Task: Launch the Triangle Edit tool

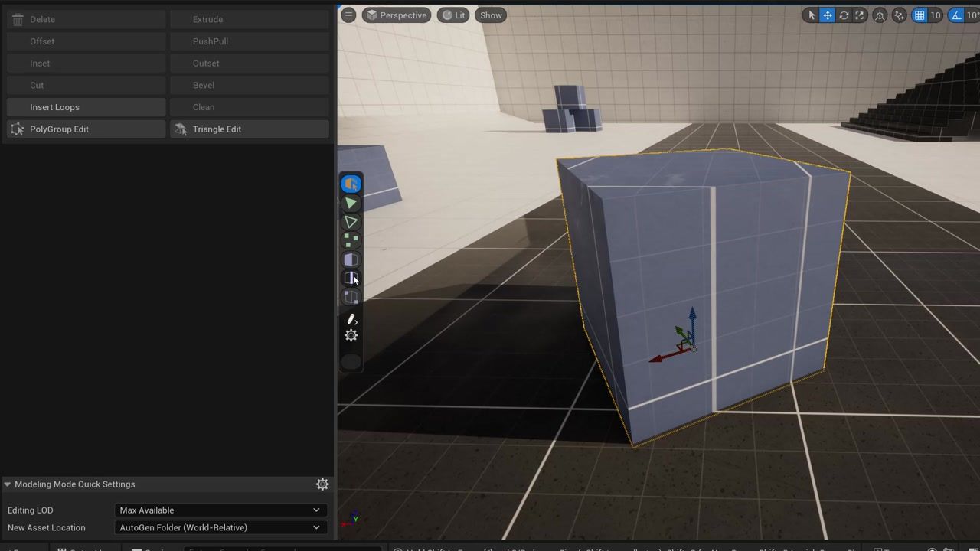Action: [x=250, y=129]
